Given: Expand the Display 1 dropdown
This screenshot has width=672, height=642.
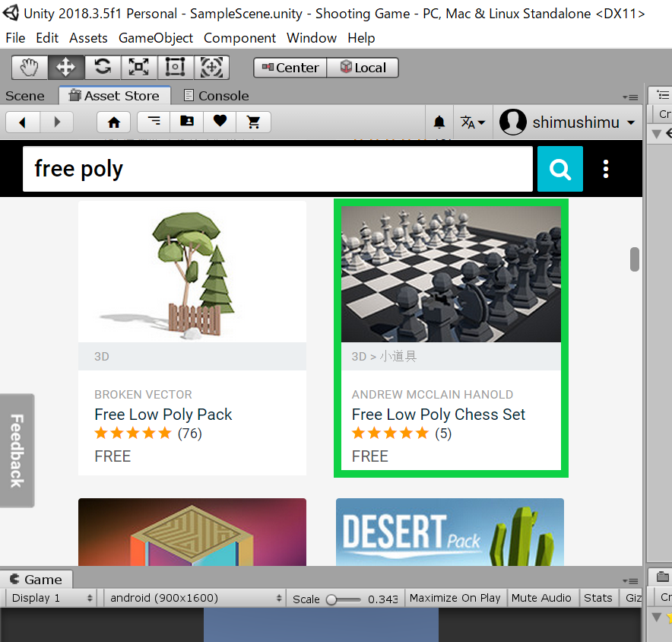Looking at the screenshot, I should 52,598.
